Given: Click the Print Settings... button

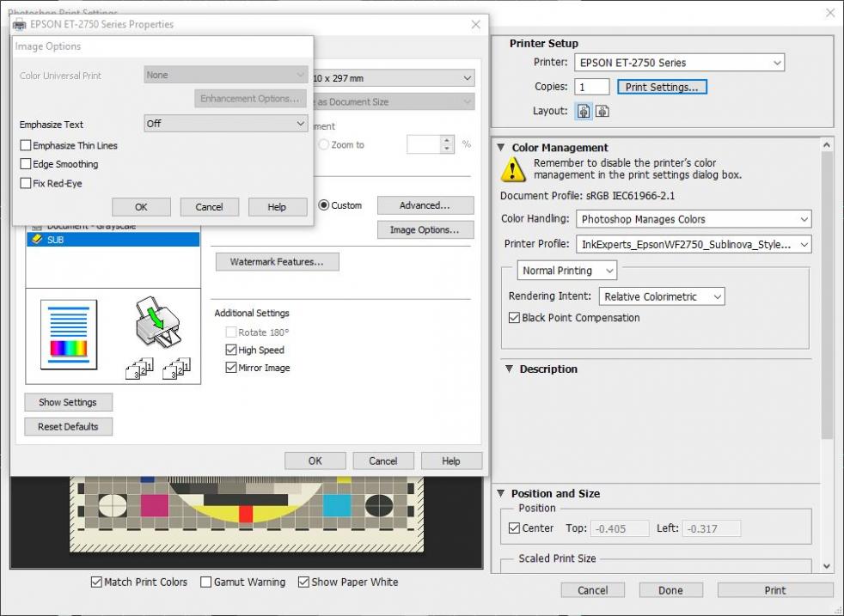Looking at the screenshot, I should click(662, 87).
